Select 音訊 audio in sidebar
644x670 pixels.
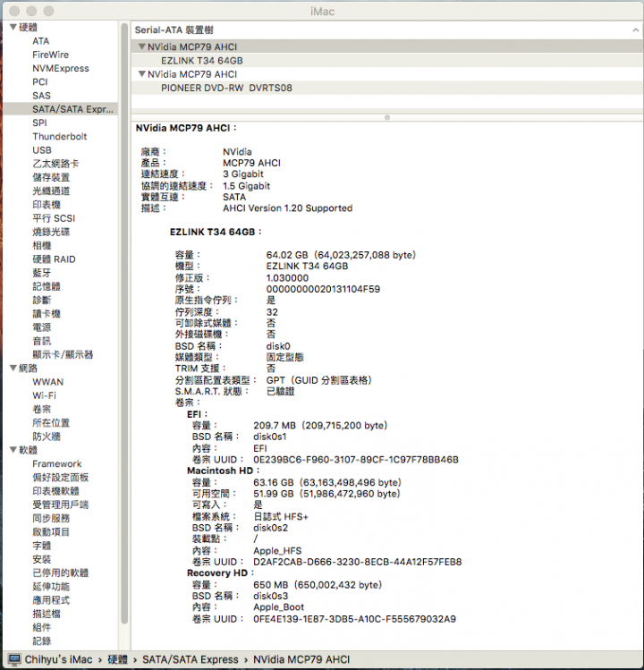(42, 341)
